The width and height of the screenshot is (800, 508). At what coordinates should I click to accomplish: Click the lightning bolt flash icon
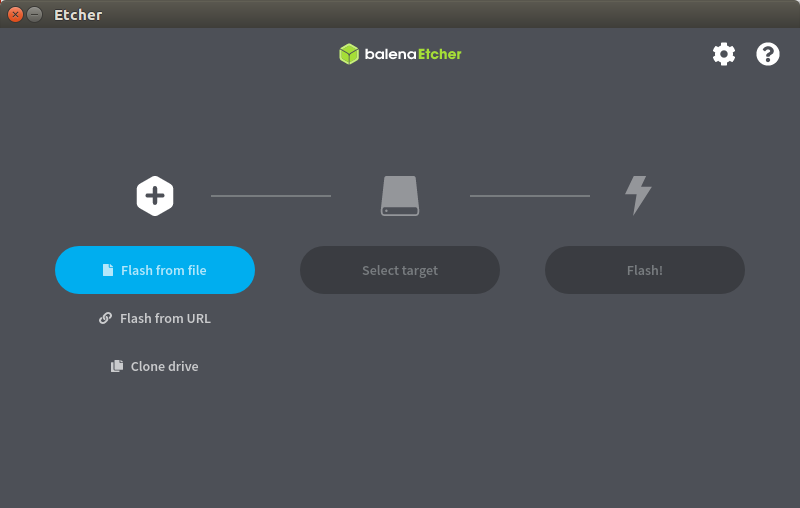(638, 195)
